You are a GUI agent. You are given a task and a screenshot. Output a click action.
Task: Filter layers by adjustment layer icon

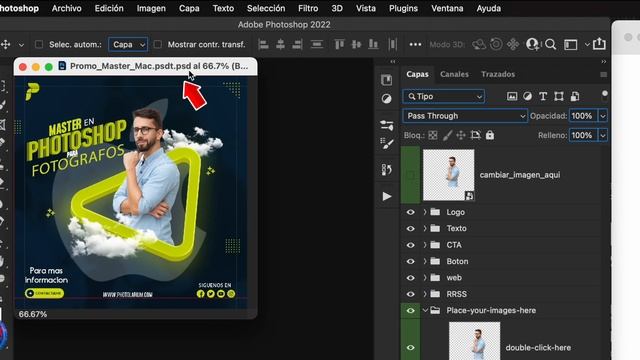click(x=527, y=96)
